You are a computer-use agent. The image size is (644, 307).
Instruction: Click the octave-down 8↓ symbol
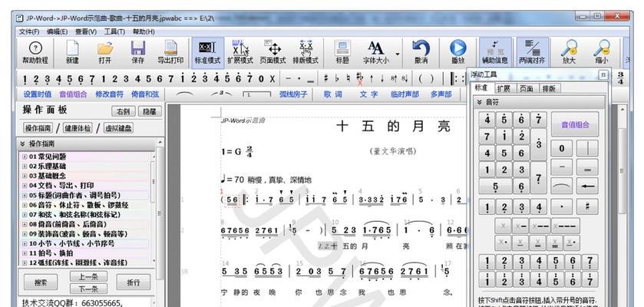coord(405,78)
